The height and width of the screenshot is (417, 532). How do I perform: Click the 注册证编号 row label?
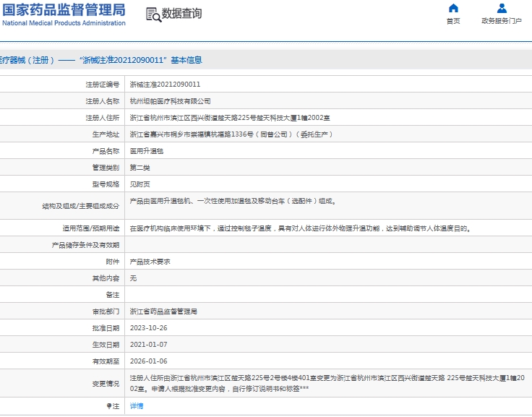coord(103,85)
